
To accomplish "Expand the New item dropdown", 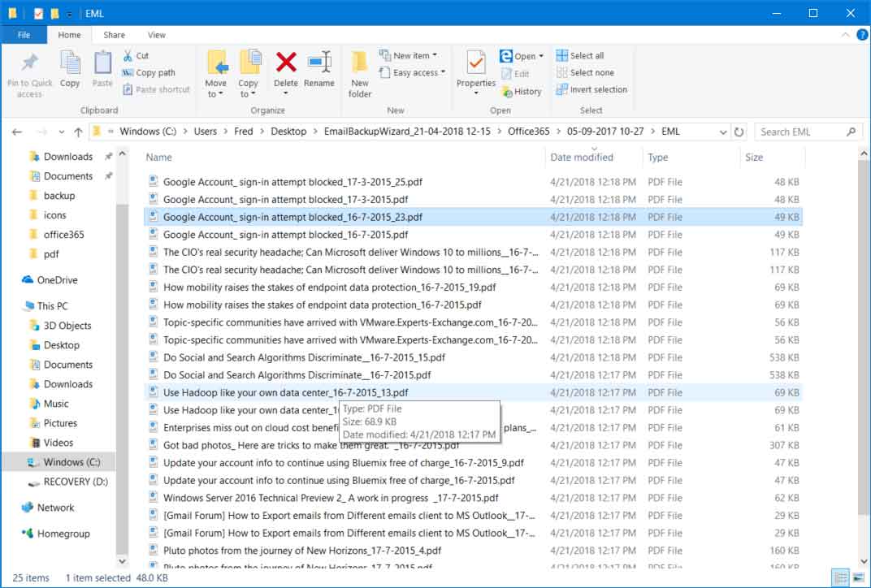I will [x=409, y=55].
